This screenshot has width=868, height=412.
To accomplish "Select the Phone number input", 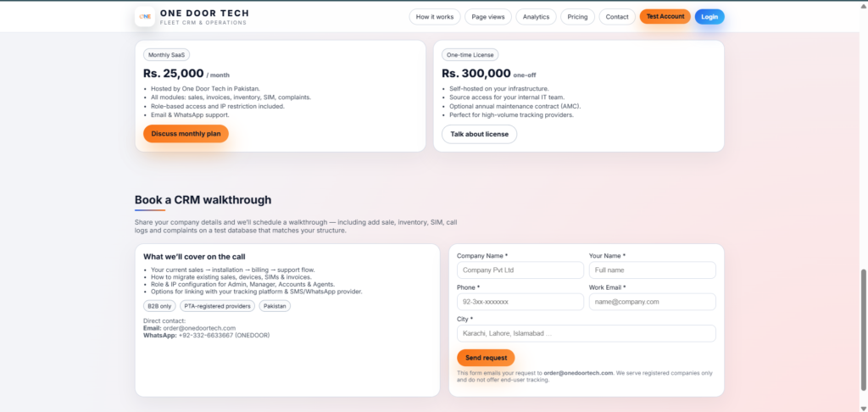I will click(x=520, y=302).
